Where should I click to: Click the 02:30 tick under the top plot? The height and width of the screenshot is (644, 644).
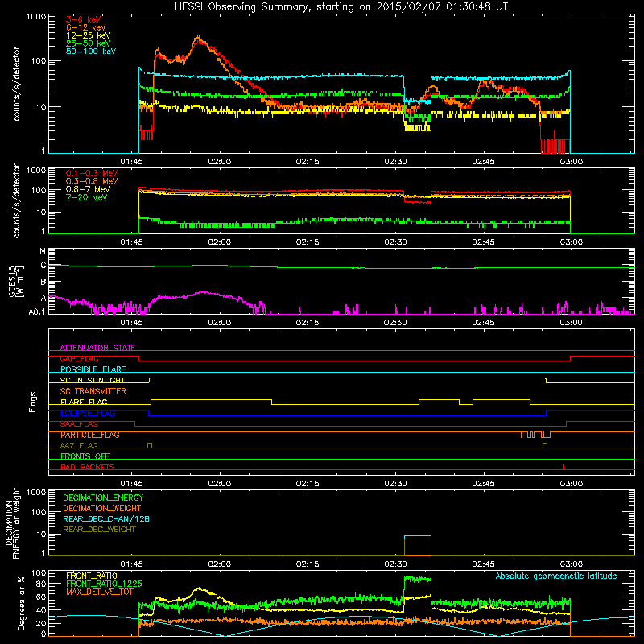click(395, 162)
